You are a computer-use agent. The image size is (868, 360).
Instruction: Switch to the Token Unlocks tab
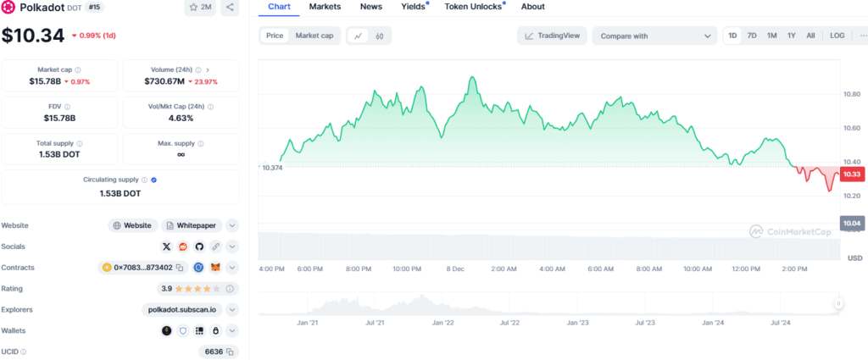[473, 7]
